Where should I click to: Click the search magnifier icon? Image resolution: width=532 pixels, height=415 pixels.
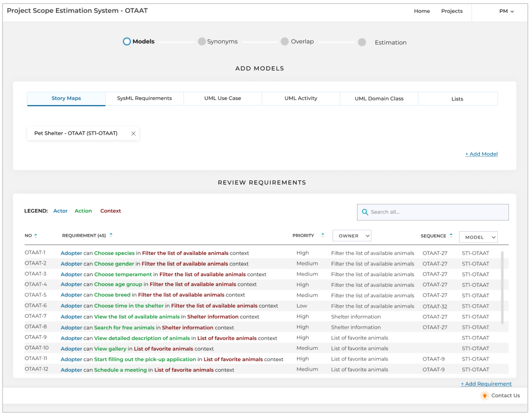[x=365, y=212]
